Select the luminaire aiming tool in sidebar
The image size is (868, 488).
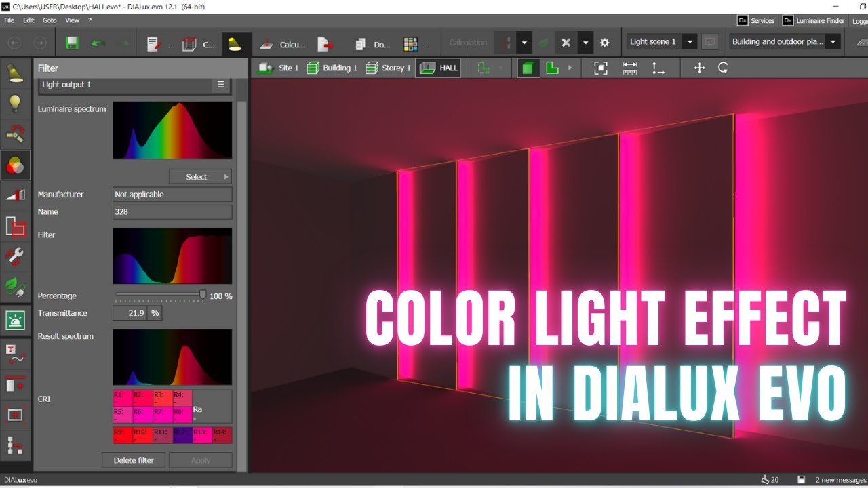(15, 135)
